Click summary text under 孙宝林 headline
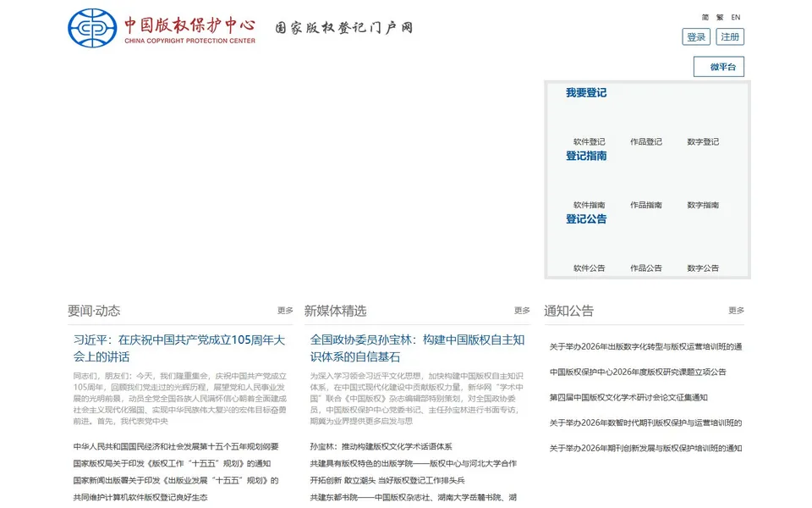 417,399
